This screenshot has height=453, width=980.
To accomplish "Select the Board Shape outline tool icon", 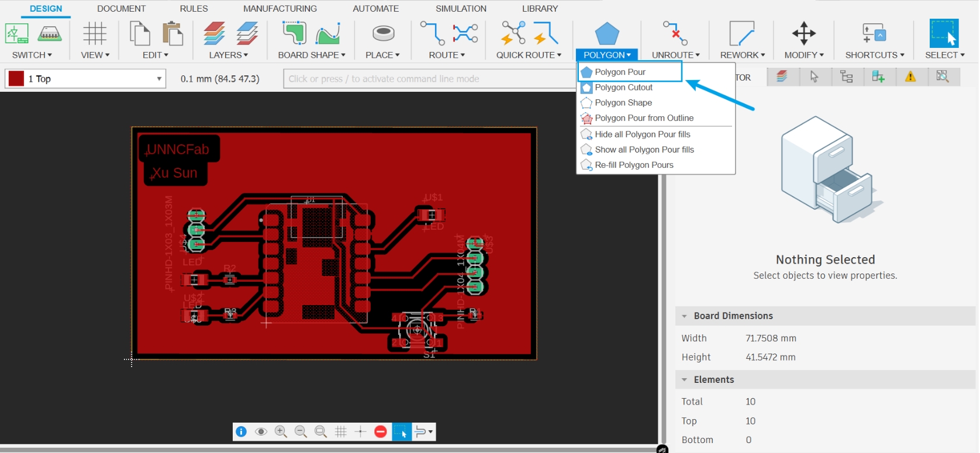I will [294, 33].
